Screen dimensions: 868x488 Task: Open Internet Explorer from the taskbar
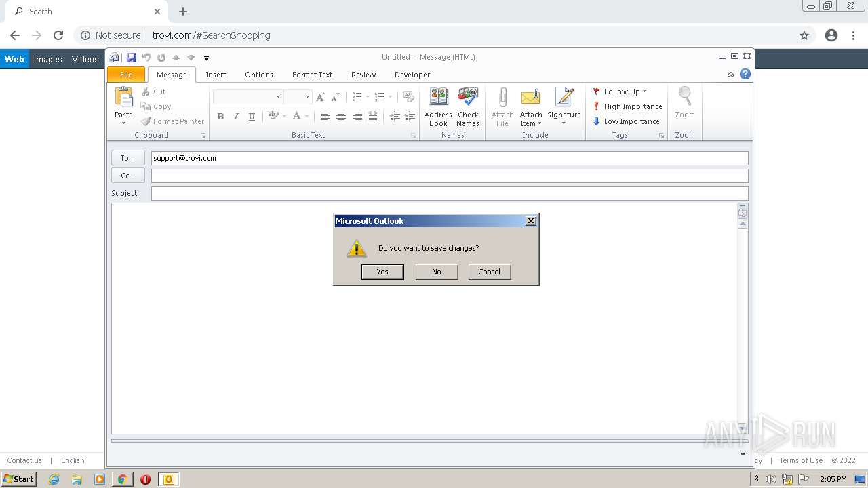tap(54, 479)
